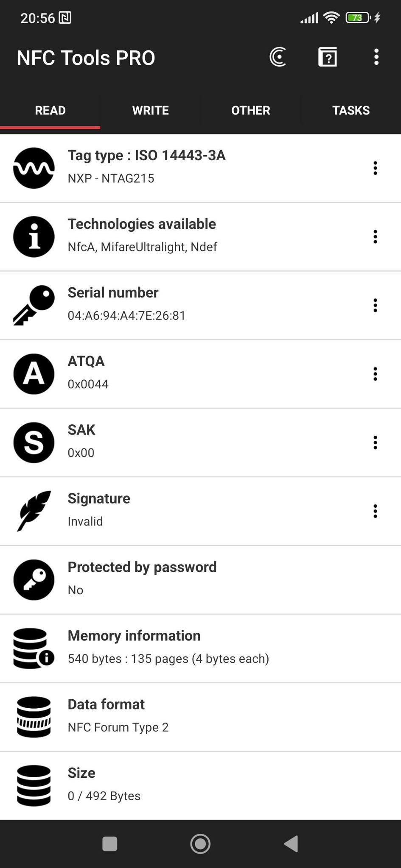Show more options for the Signature row
Screen dimensions: 401x868
375,511
